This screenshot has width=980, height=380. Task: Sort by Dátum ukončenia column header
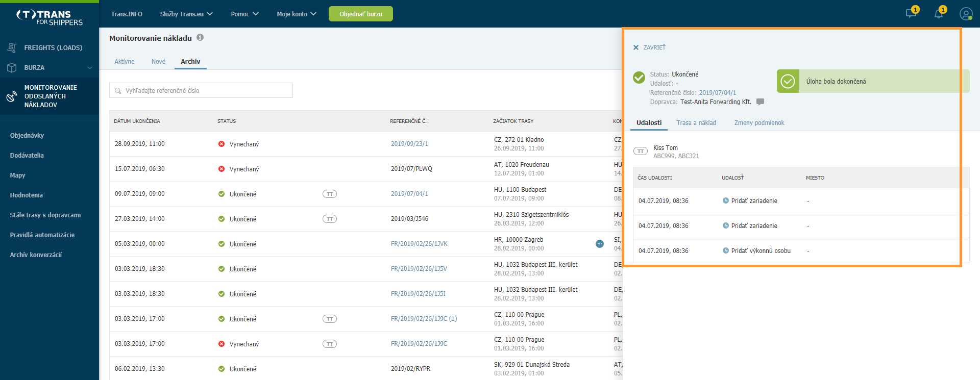(x=137, y=121)
